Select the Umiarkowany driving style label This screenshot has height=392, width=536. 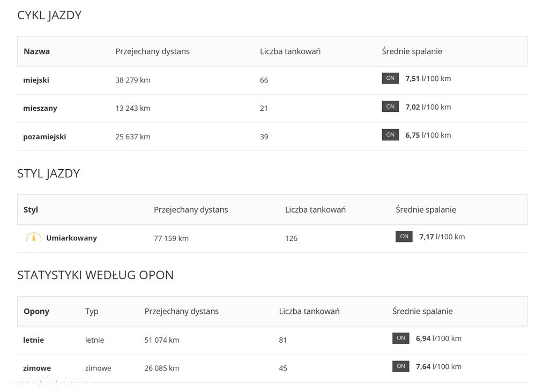coord(71,238)
